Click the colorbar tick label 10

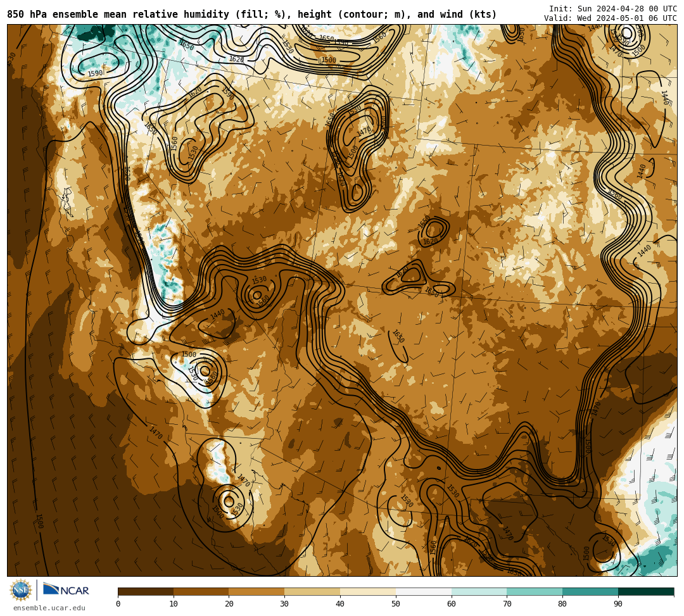coord(174,604)
